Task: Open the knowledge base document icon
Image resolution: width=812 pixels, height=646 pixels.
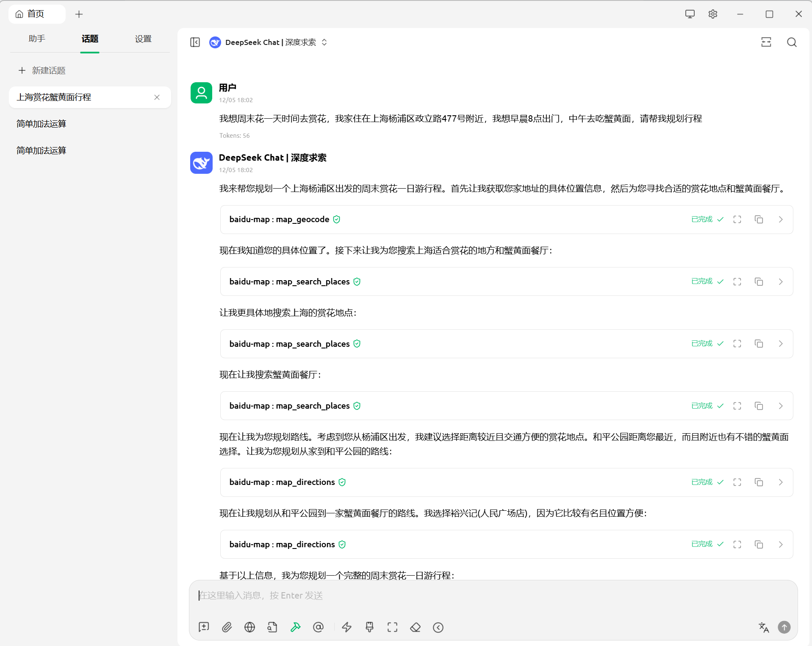Action: [272, 627]
